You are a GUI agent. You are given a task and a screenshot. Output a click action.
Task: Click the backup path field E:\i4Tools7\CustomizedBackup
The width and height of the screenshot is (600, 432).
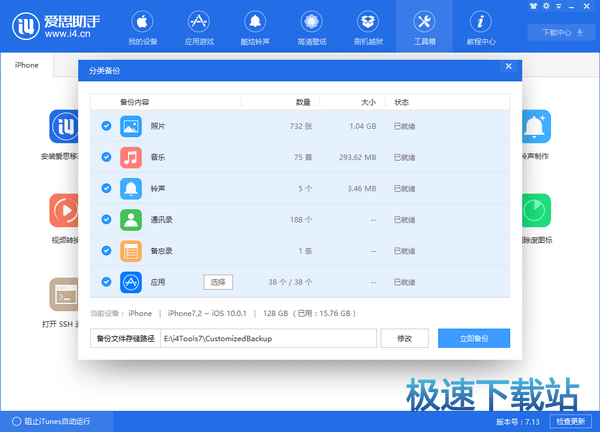click(268, 338)
